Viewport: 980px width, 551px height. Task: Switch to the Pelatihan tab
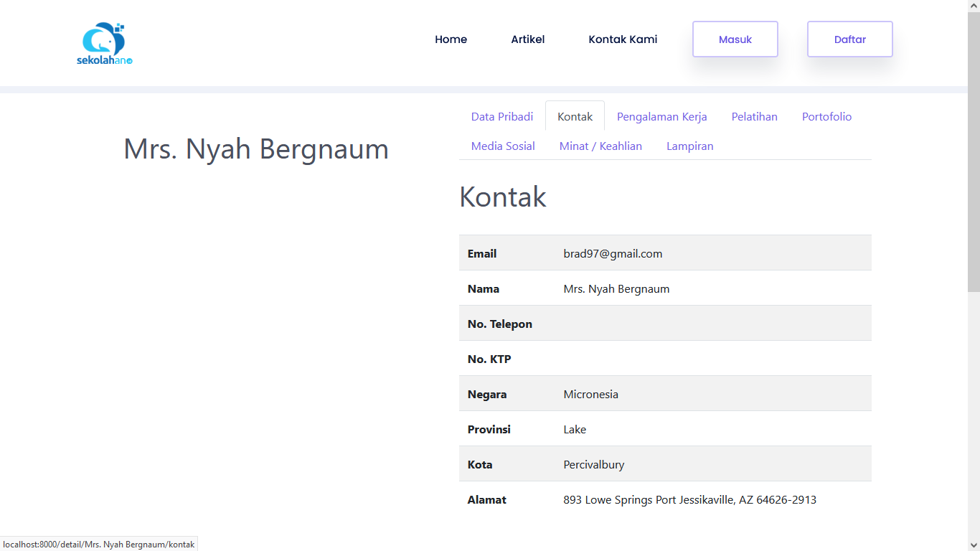pos(754,116)
